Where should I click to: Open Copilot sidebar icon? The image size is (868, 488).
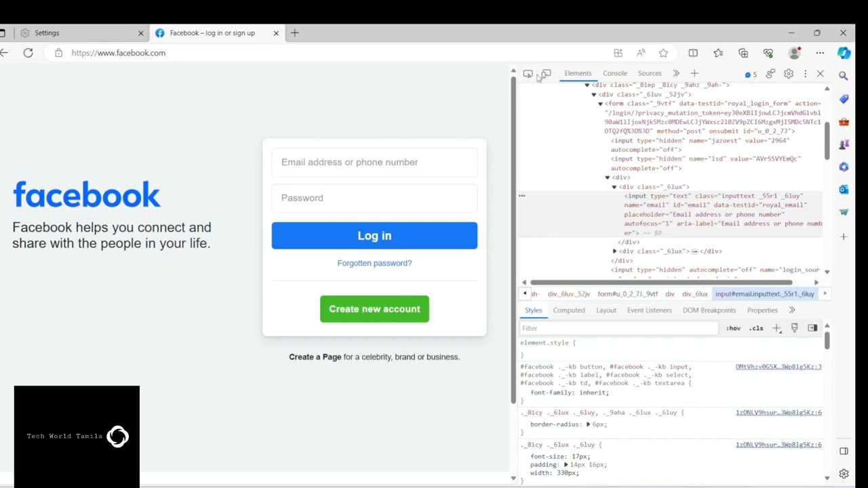coord(844,53)
